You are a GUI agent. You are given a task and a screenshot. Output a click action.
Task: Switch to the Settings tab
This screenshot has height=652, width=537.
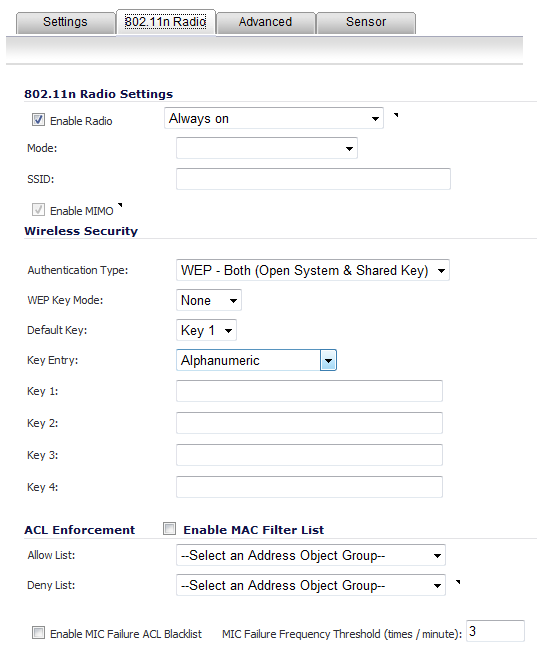66,22
